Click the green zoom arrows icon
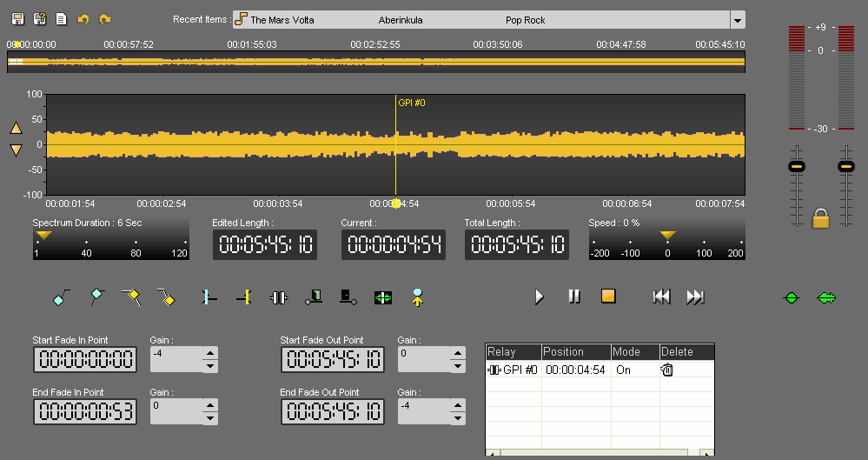Viewport: 868px width, 460px height. pyautogui.click(x=383, y=297)
